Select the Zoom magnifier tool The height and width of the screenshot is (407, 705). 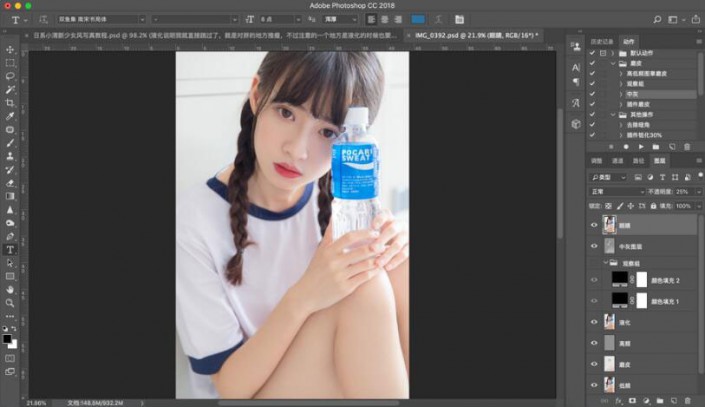[x=10, y=302]
